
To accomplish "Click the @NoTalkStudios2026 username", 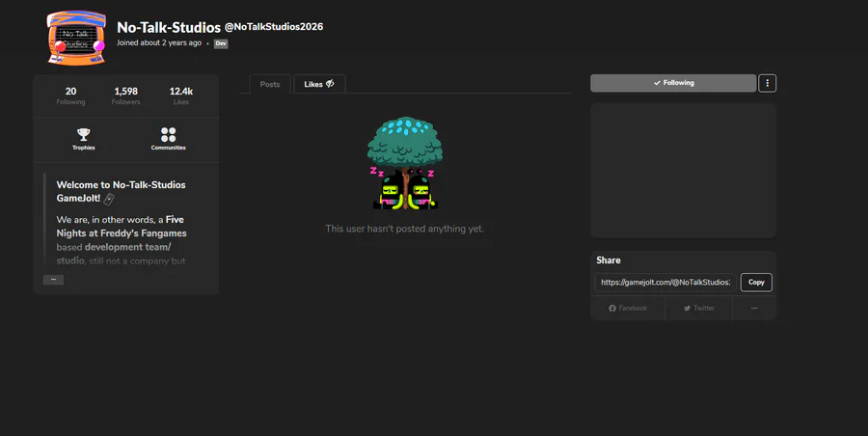I will pyautogui.click(x=274, y=27).
